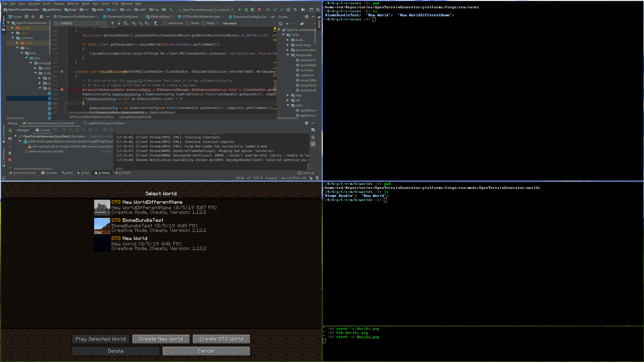Expand the .idea folder in Project tree

pyautogui.click(x=13, y=33)
